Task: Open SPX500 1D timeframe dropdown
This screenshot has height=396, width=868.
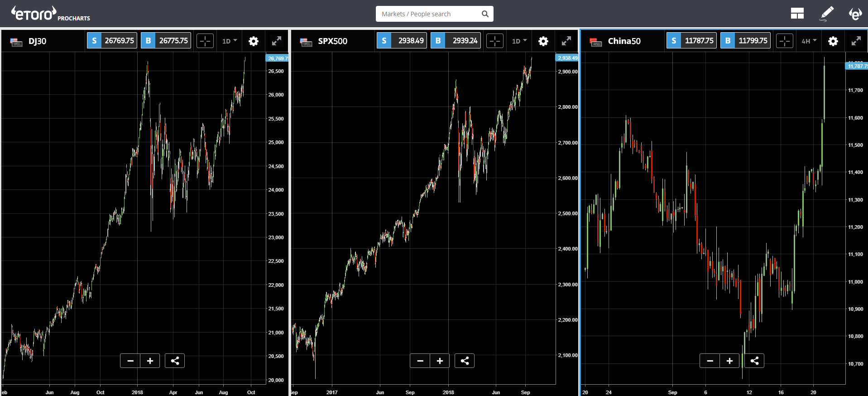Action: (519, 41)
